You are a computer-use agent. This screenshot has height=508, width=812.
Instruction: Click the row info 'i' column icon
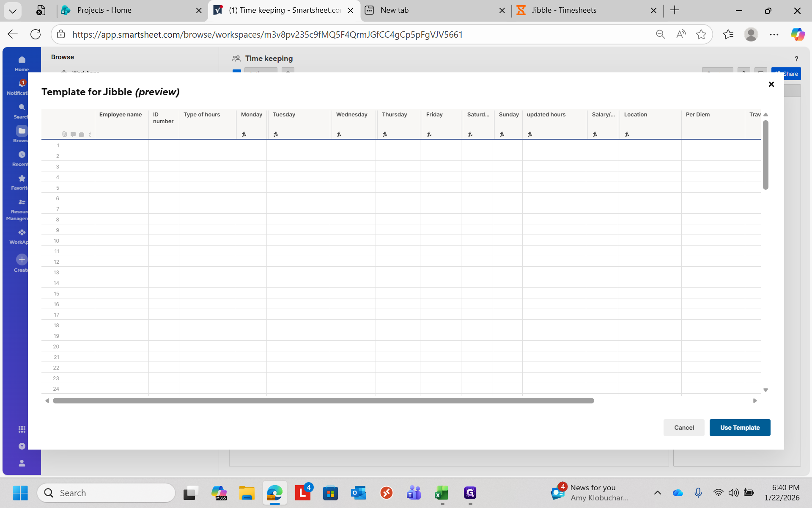pos(90,134)
